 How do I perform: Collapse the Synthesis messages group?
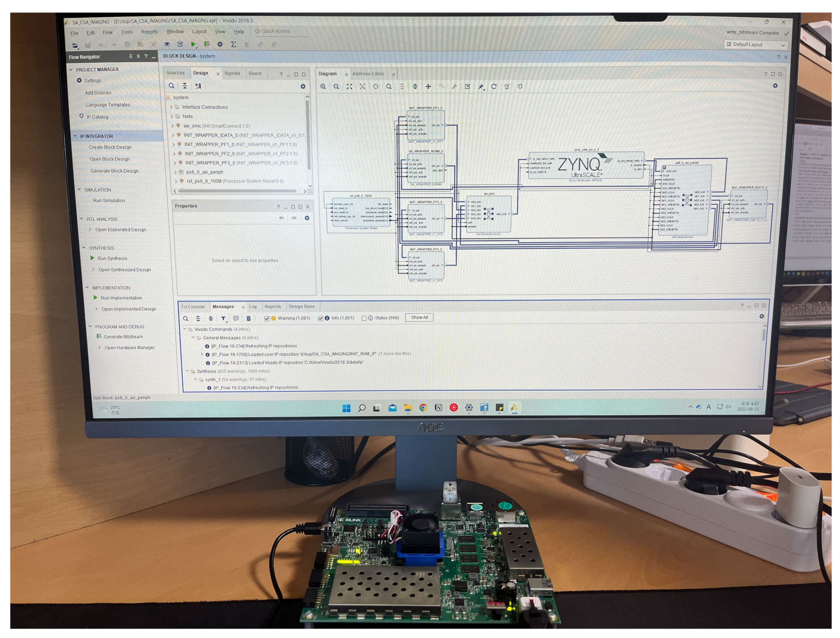(187, 371)
